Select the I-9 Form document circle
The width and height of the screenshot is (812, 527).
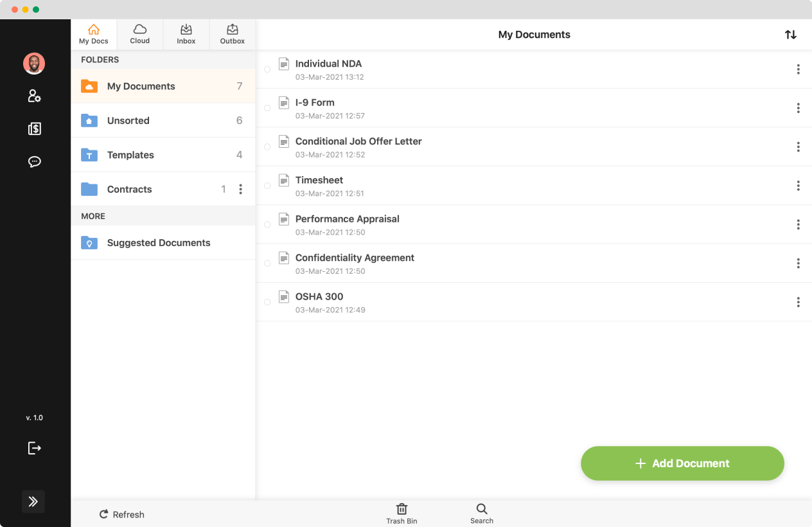[267, 107]
